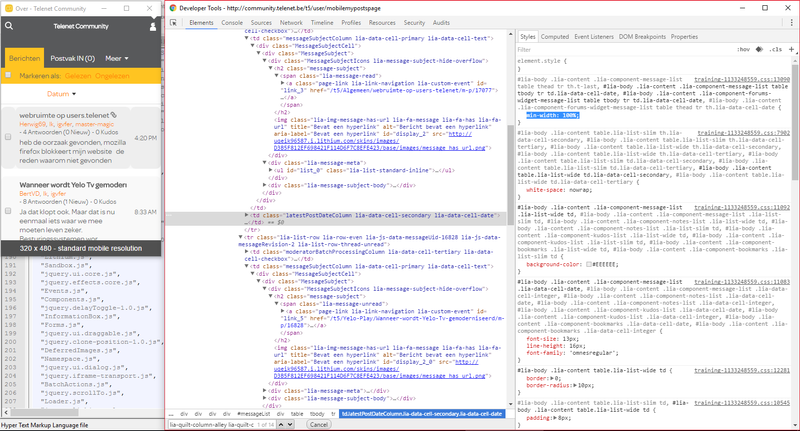Check the webruimte op users.telenet message checkbox
Screen dimensions: 800x431
click(8, 137)
